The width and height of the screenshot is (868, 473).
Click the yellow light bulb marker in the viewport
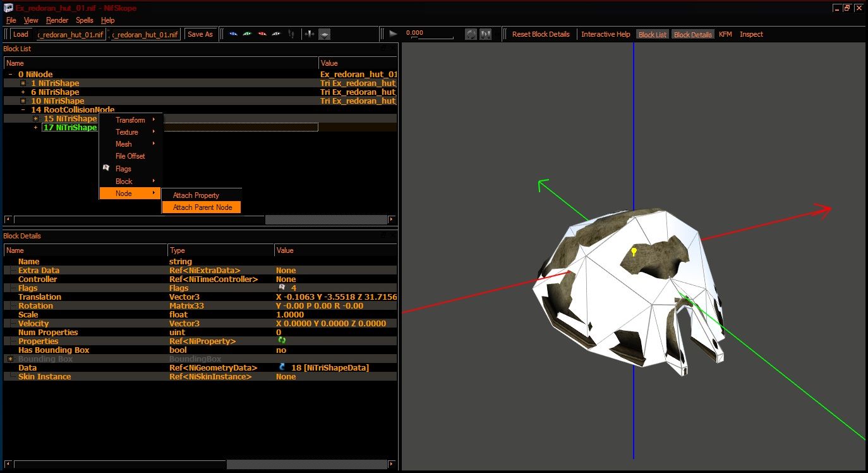coord(634,252)
